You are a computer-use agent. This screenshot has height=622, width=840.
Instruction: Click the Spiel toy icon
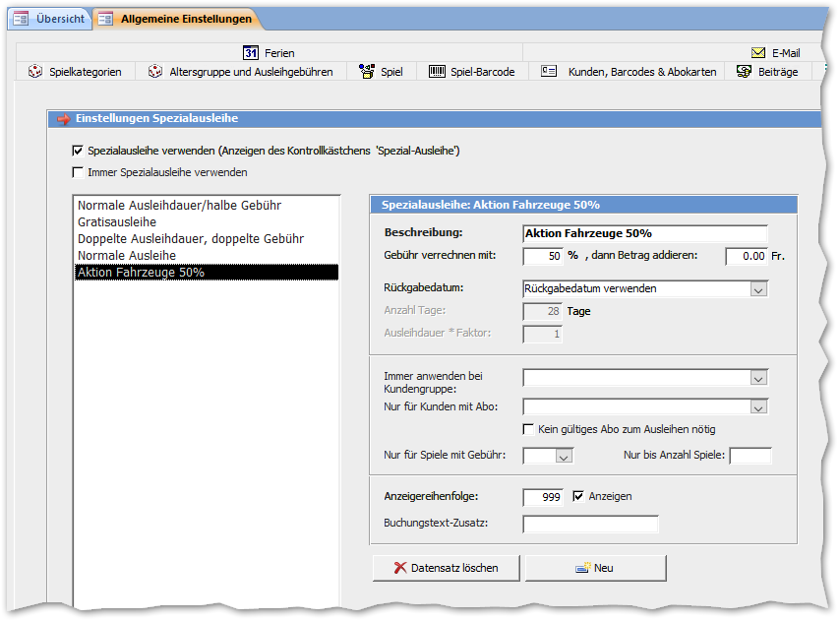[367, 71]
